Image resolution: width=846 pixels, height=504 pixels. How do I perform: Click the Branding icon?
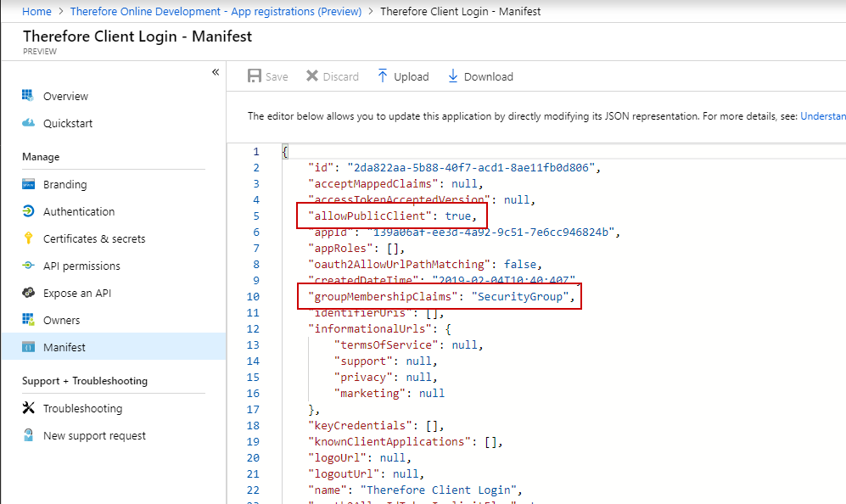point(28,184)
